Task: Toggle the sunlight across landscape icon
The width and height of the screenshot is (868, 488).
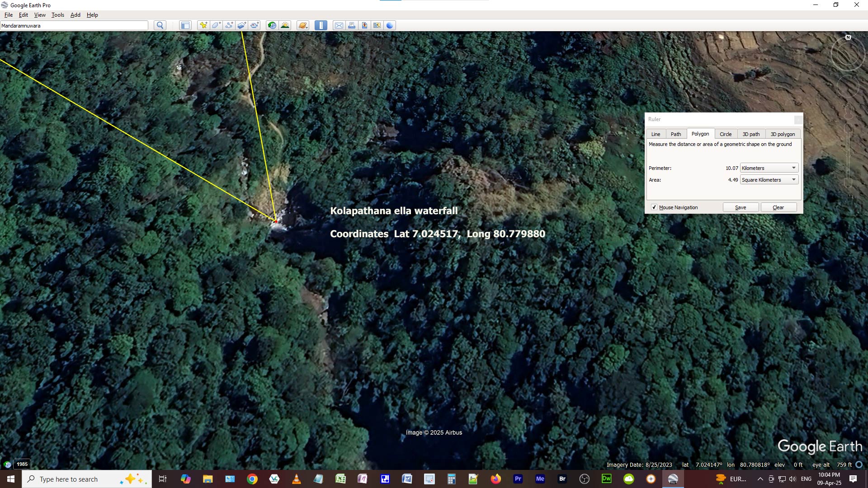Action: point(285,25)
